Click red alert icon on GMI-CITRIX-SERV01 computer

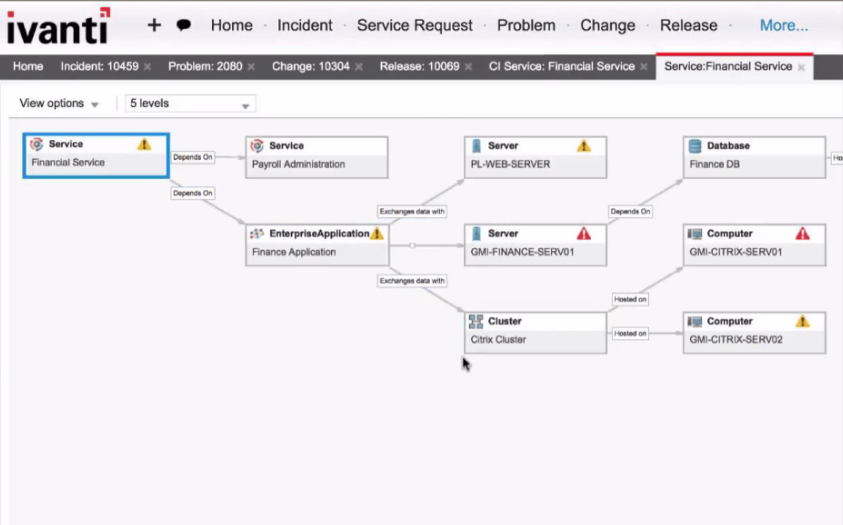[x=802, y=234]
